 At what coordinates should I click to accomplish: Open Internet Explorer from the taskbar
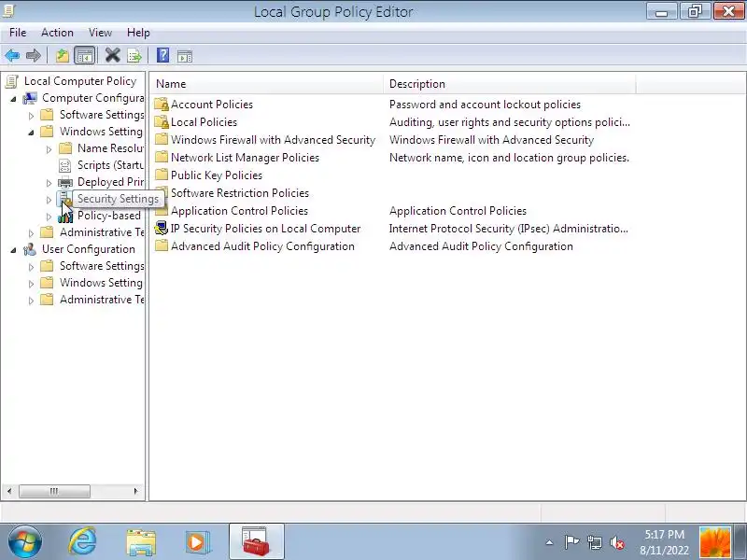(82, 541)
